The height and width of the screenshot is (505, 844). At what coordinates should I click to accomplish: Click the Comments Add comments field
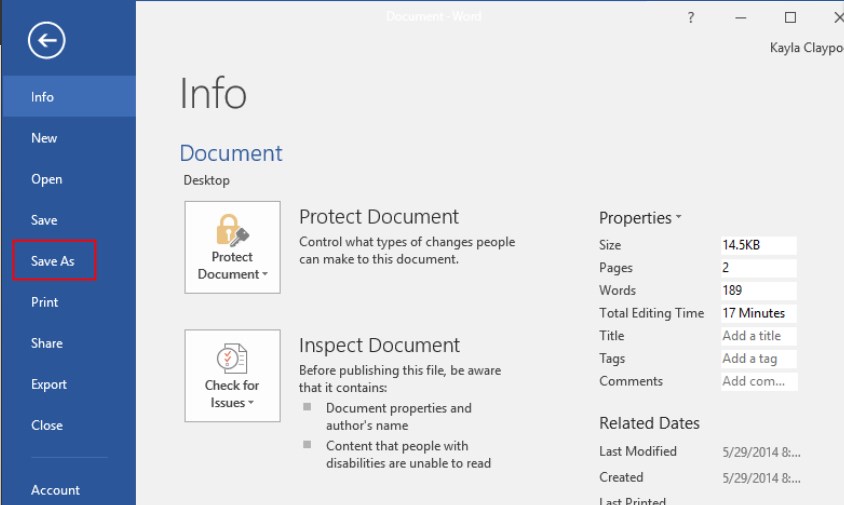pyautogui.click(x=758, y=382)
